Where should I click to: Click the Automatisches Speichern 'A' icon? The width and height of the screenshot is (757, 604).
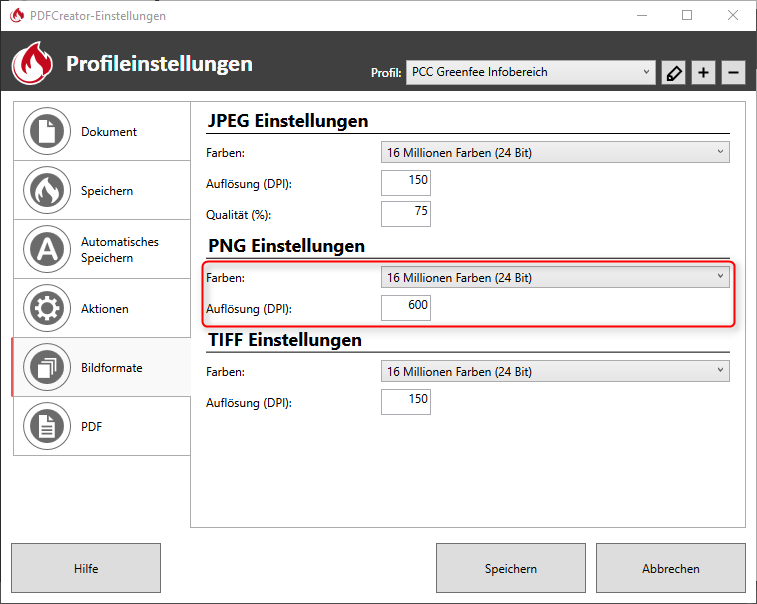[x=46, y=250]
